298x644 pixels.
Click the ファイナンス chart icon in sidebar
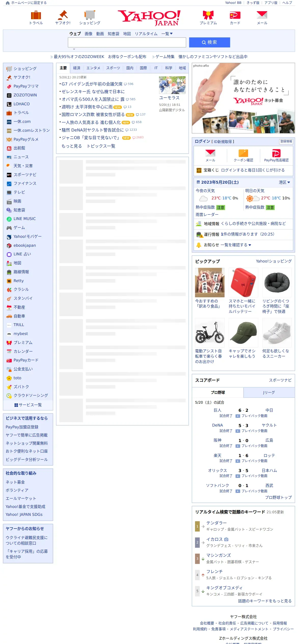pyautogui.click(x=9, y=184)
